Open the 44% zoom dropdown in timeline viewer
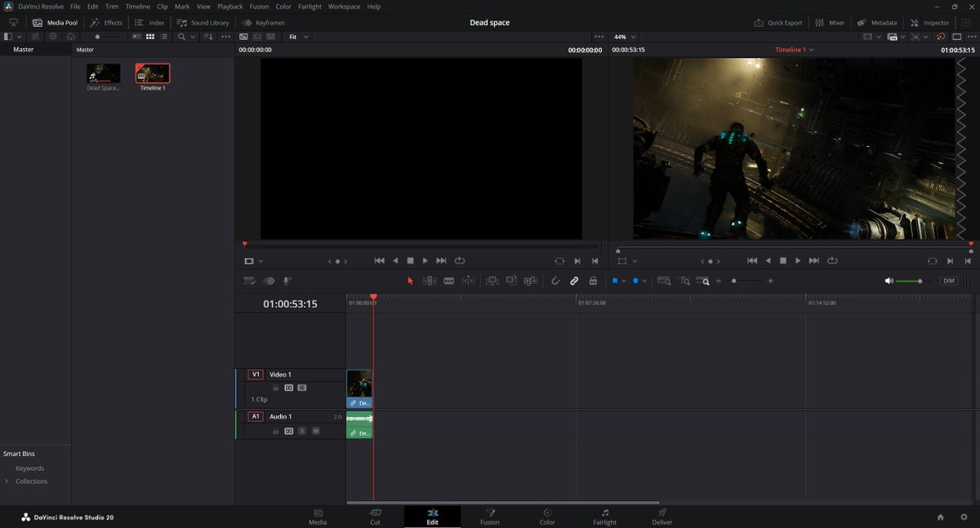Image resolution: width=980 pixels, height=528 pixels. 625,37
